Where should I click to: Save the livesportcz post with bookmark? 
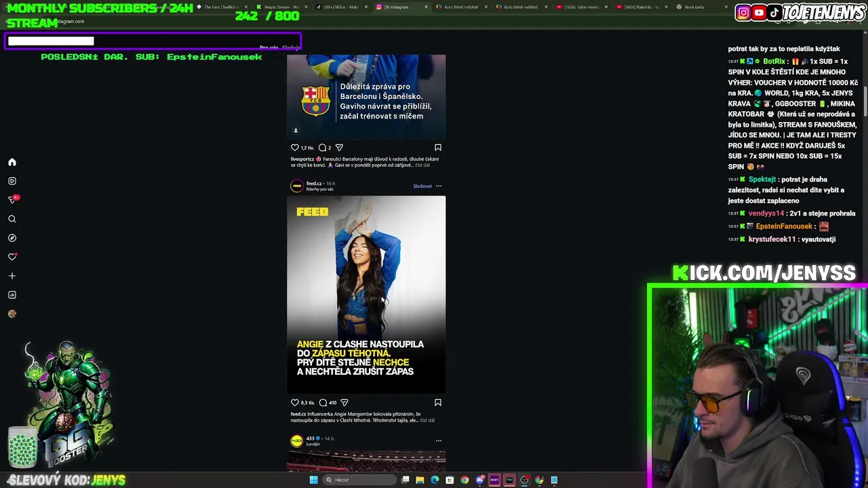click(x=438, y=147)
